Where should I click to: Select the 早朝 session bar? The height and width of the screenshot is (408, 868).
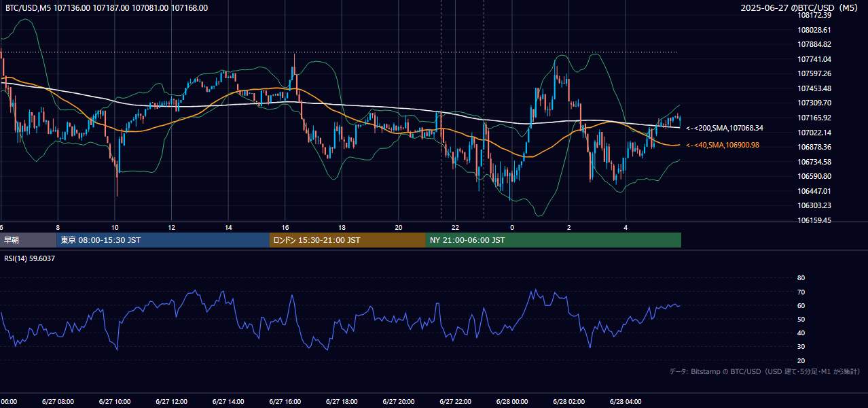pyautogui.click(x=29, y=240)
